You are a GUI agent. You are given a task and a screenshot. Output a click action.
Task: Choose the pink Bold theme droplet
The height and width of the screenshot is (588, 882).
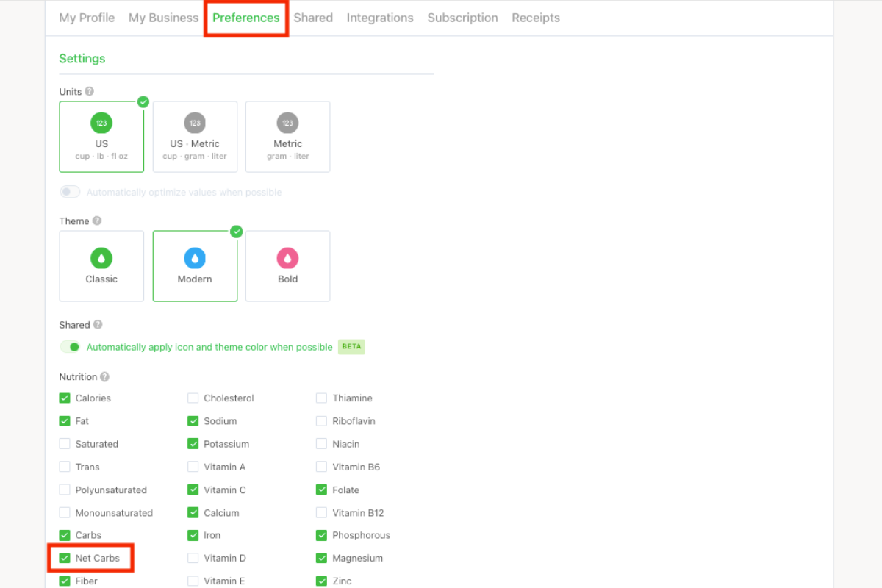point(287,258)
